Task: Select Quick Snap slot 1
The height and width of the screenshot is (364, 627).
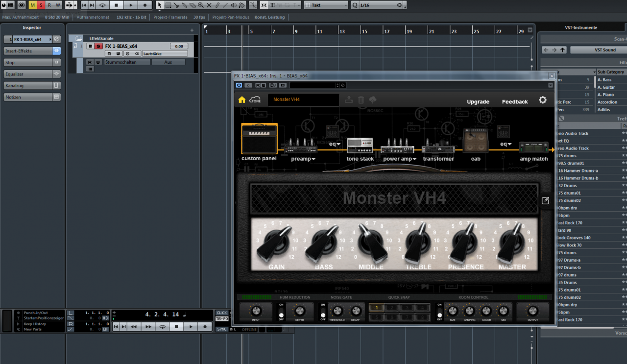Action: (x=377, y=308)
